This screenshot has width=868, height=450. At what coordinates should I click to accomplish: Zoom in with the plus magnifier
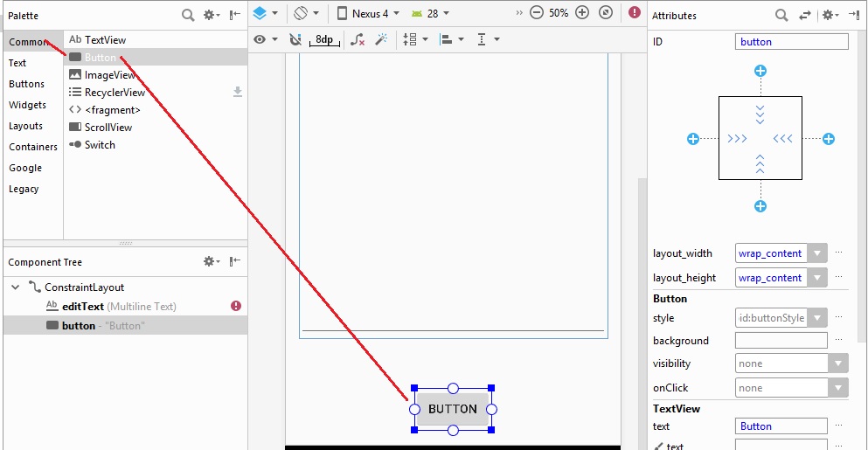583,13
